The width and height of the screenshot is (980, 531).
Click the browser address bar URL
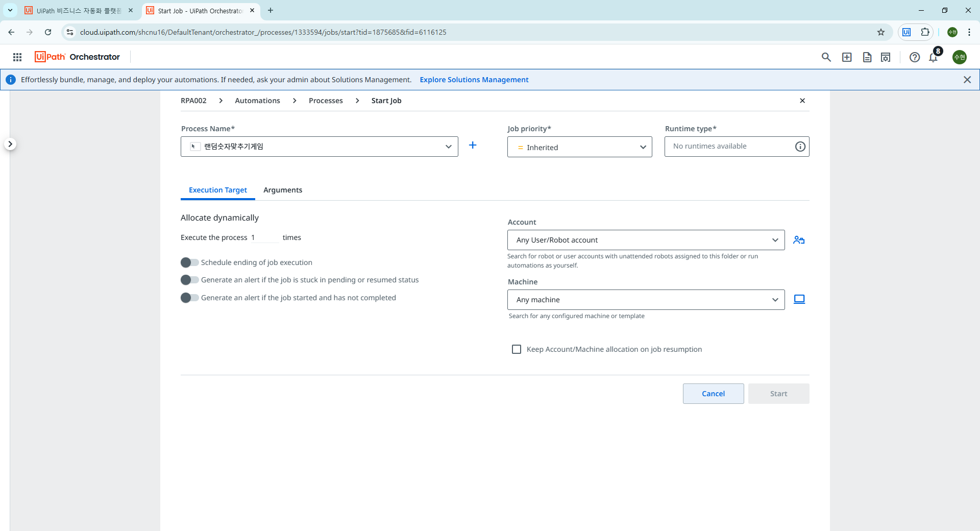pos(263,32)
